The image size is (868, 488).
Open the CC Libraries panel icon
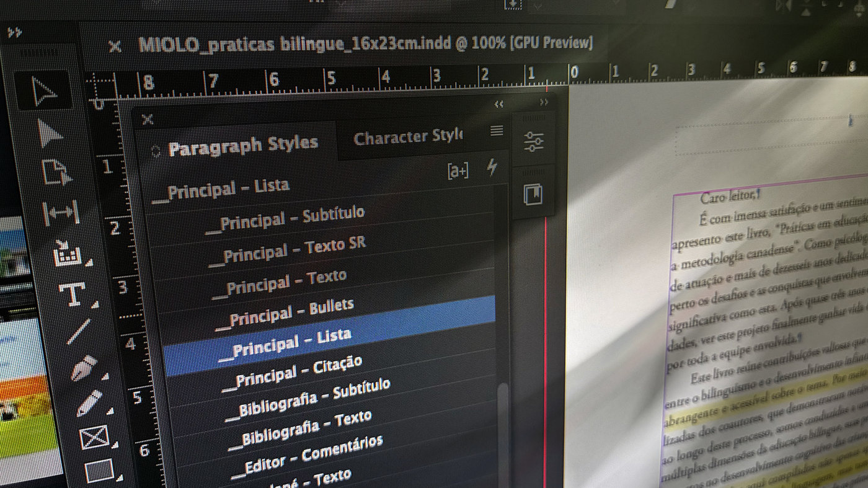pyautogui.click(x=533, y=195)
